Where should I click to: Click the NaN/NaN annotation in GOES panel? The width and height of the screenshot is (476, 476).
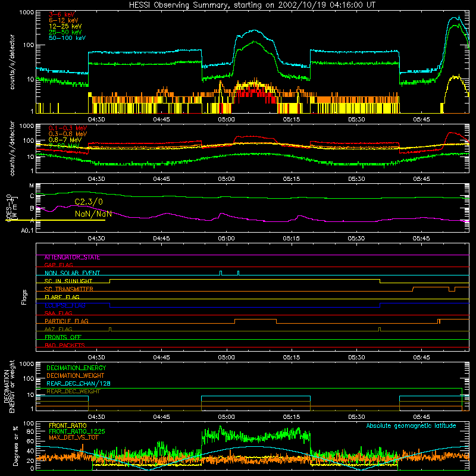pos(93,214)
